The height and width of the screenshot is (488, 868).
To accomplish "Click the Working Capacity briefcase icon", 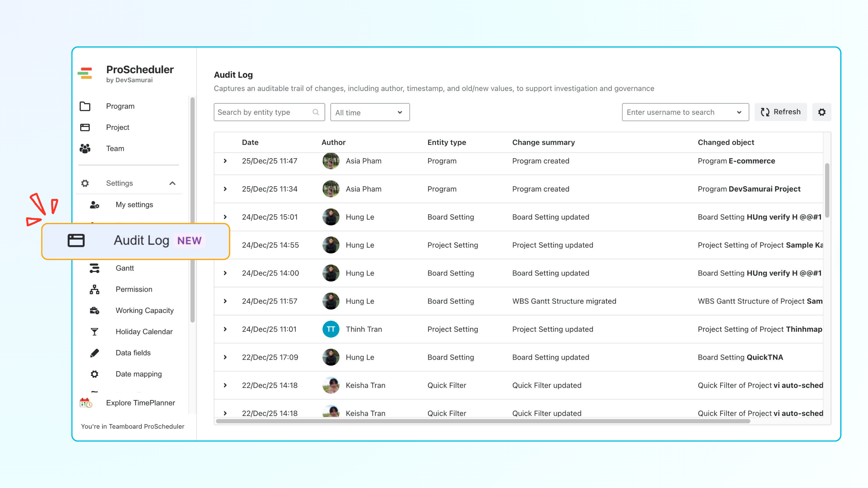I will point(94,311).
